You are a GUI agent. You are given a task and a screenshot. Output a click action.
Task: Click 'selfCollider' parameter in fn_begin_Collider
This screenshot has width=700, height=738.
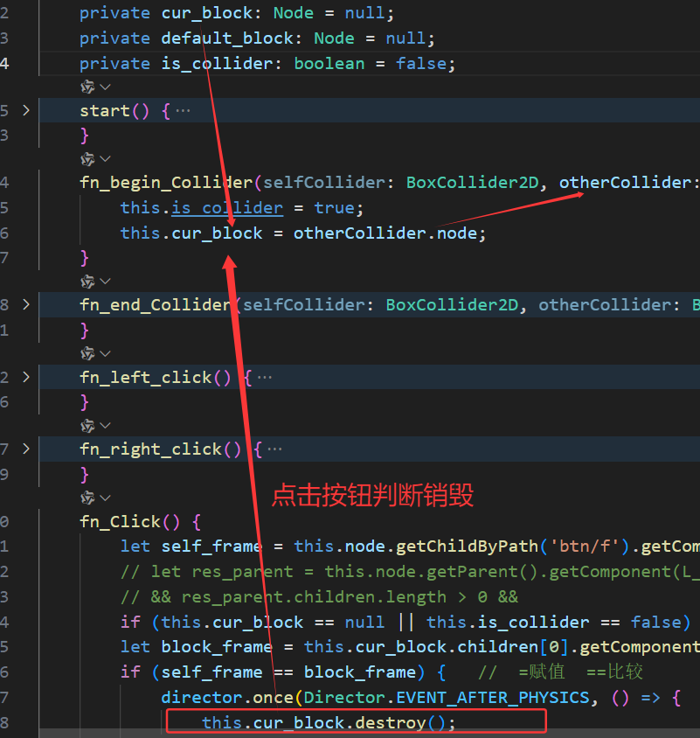point(324,183)
